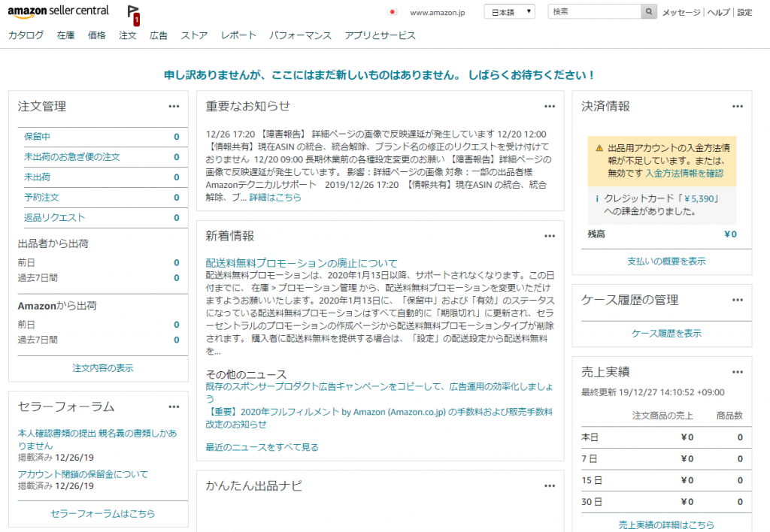Screen dimensions: 770x532
Task: Open the 価格 menu
Action: pos(97,35)
